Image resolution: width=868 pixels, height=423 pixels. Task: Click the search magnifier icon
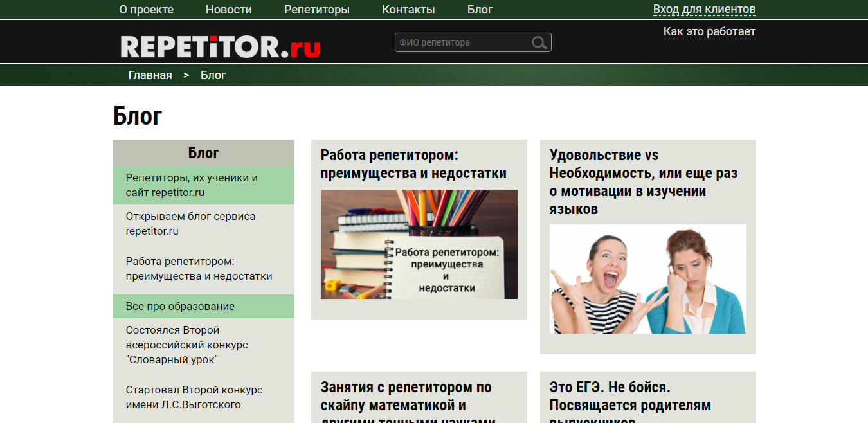click(x=539, y=42)
